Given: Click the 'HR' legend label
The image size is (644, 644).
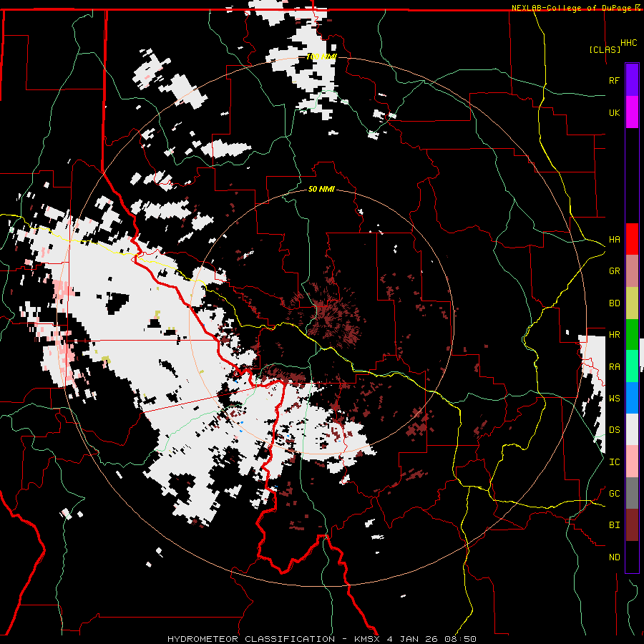Looking at the screenshot, I should click(x=614, y=335).
